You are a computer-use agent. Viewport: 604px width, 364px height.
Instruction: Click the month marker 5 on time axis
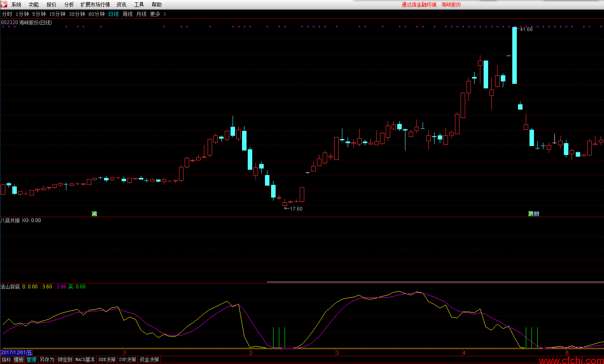point(567,353)
